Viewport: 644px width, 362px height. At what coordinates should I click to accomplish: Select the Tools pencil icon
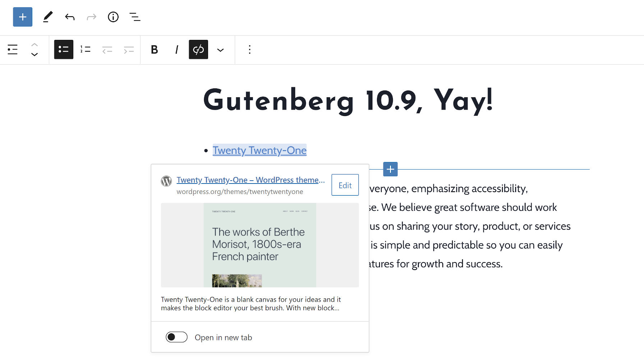coord(48,17)
